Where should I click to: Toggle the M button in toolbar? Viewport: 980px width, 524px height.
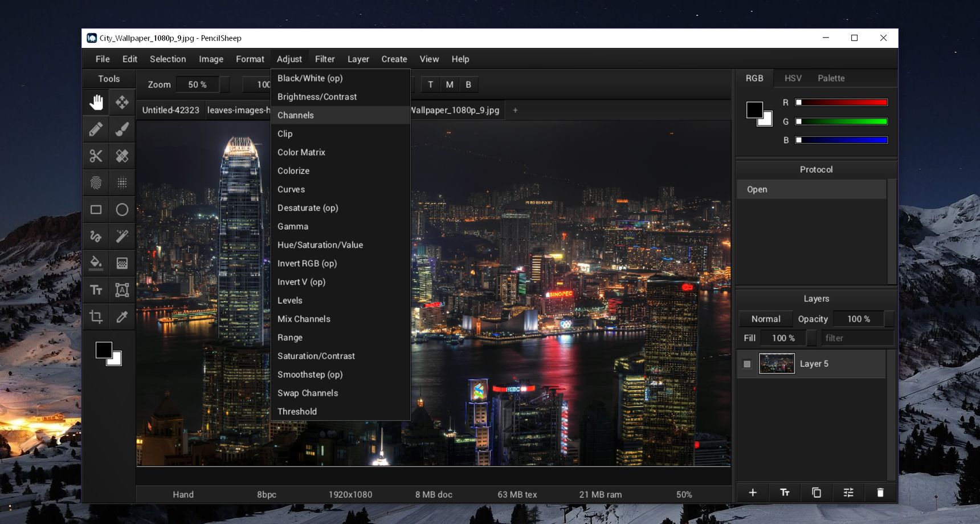pos(450,84)
